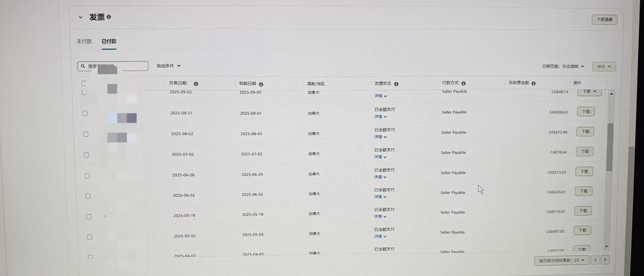Click the invoice search input field
The height and width of the screenshot is (276, 644).
[113, 66]
